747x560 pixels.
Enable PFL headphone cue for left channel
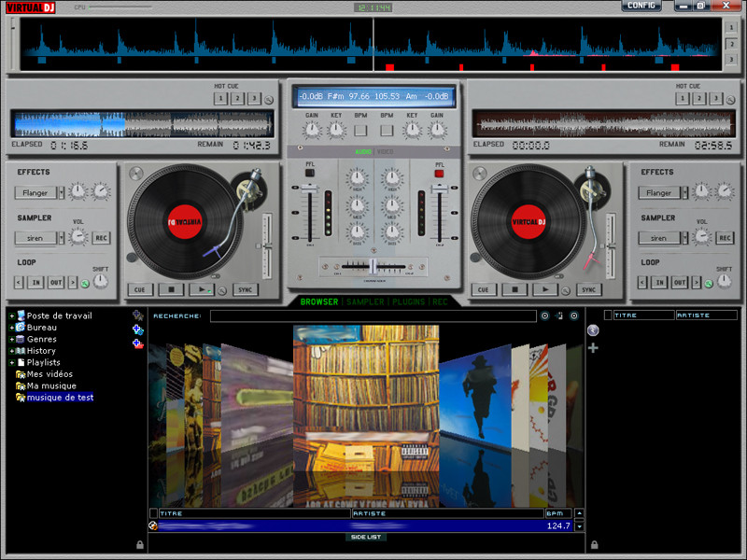[x=310, y=173]
